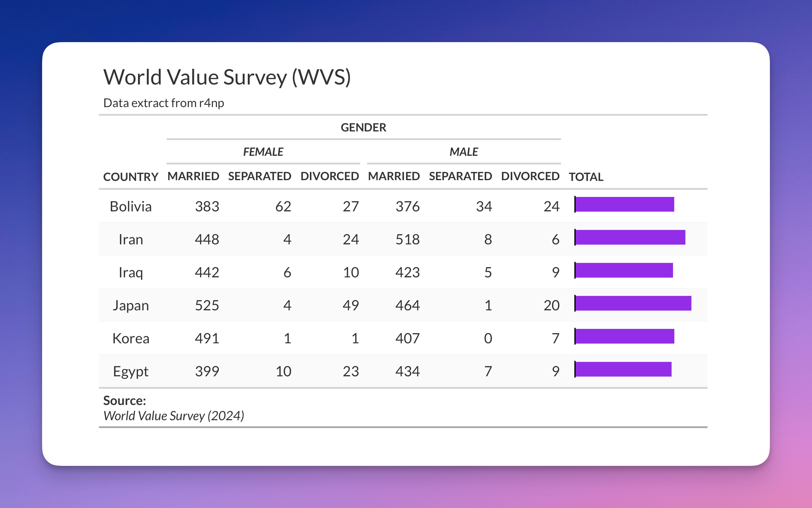Click the TOTAL column header
812x508 pixels.
[586, 177]
